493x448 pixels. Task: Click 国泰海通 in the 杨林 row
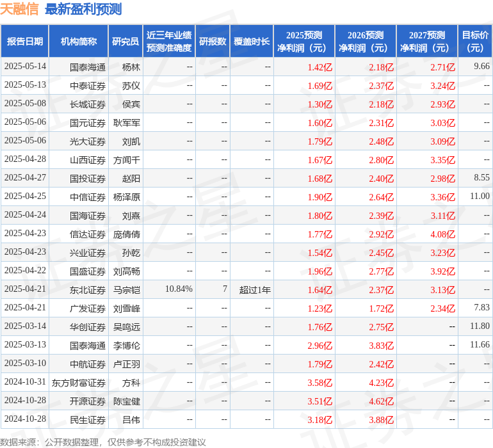[88, 67]
